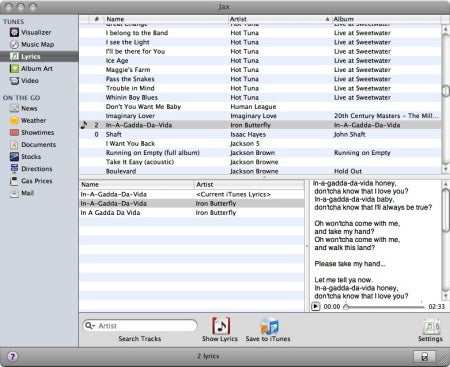The width and height of the screenshot is (450, 367).
Task: Click 'Hold Out' album cell
Action: 348,171
